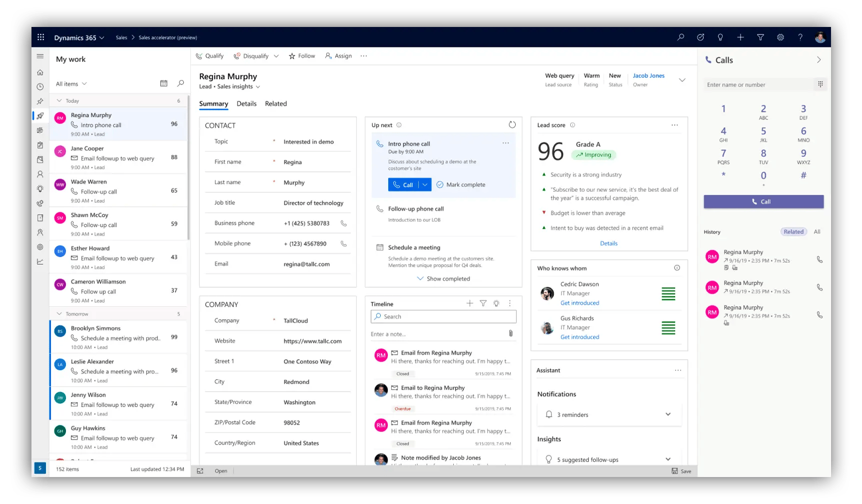Follow this lead with the star
The width and height of the screenshot is (862, 504).
point(302,56)
